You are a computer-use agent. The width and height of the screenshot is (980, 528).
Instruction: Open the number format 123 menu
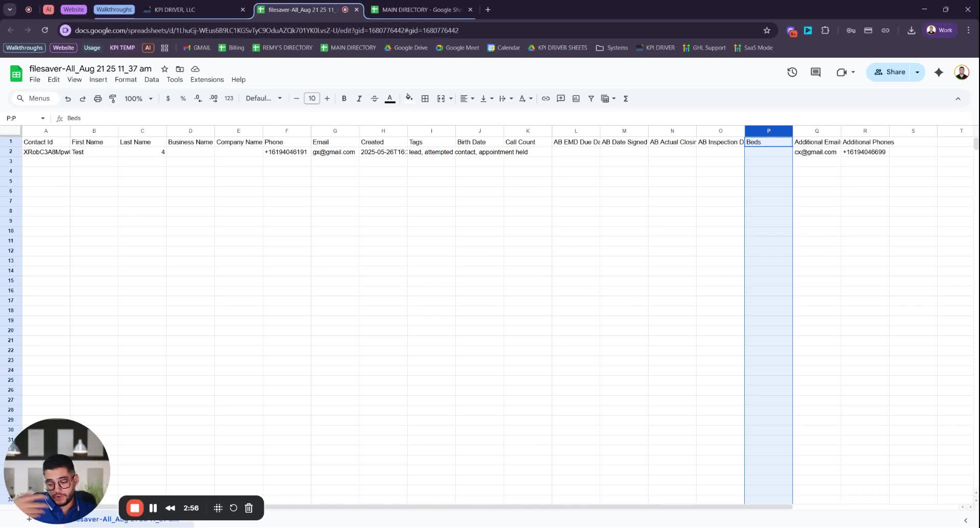pyautogui.click(x=229, y=99)
